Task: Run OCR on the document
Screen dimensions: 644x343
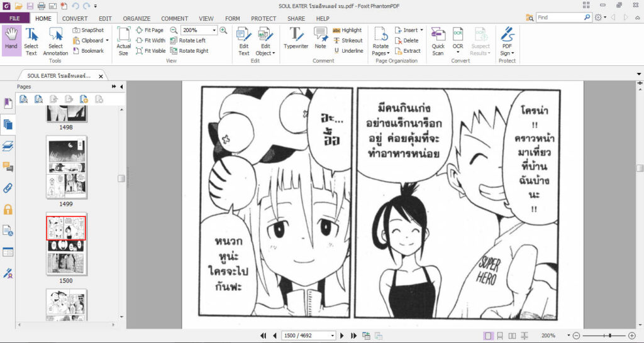Action: click(458, 41)
